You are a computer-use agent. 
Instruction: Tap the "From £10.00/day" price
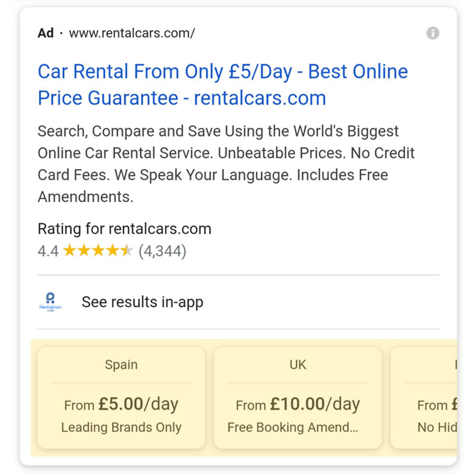click(298, 404)
